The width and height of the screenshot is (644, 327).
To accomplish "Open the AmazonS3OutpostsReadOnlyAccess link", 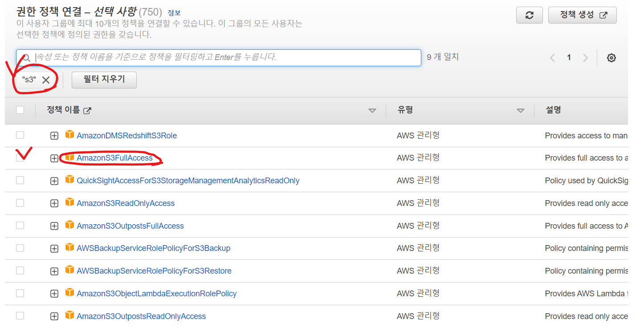I will tap(141, 316).
